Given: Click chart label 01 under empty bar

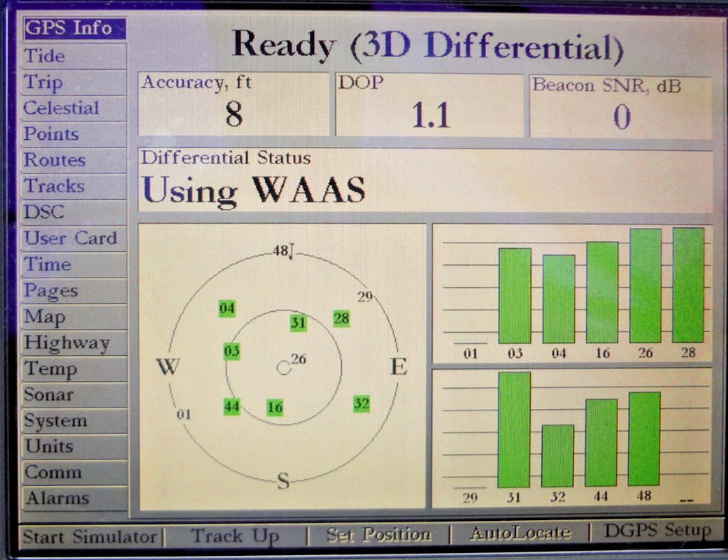Looking at the screenshot, I should [x=471, y=354].
